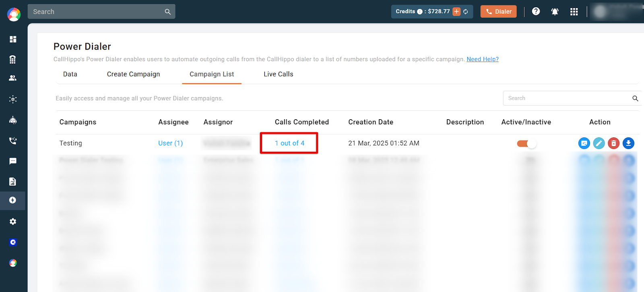
Task: Click the blue circular logo icon in sidebar
Action: [x=13, y=242]
